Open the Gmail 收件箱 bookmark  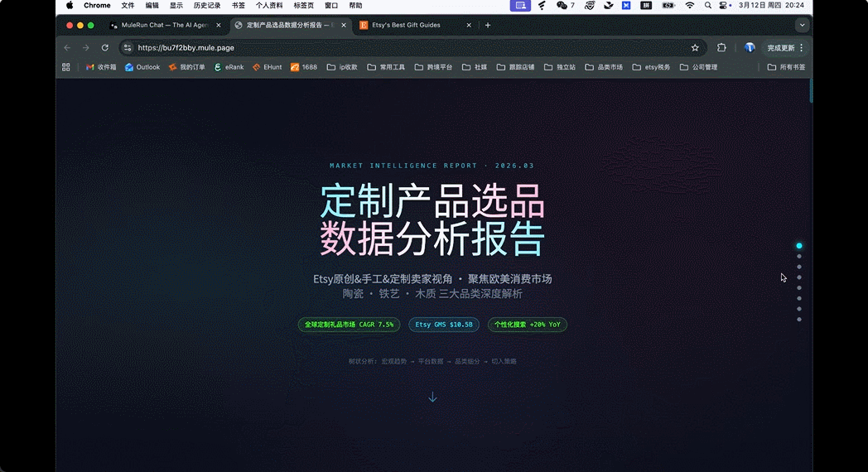tap(101, 67)
